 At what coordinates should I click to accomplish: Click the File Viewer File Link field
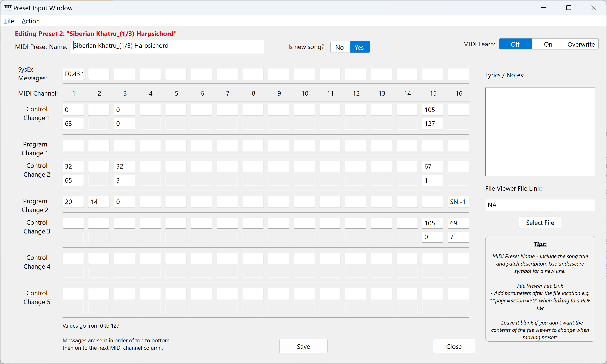coord(540,205)
